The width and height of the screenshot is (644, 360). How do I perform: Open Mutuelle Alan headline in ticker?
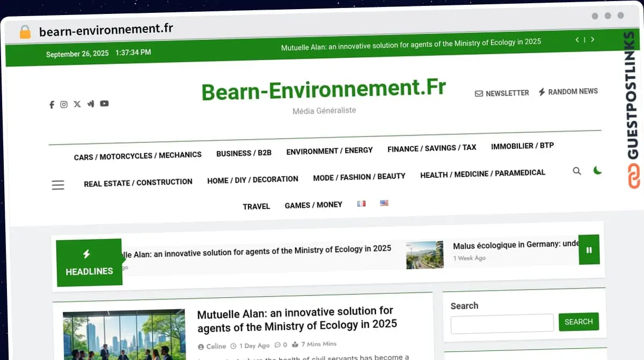pos(258,251)
